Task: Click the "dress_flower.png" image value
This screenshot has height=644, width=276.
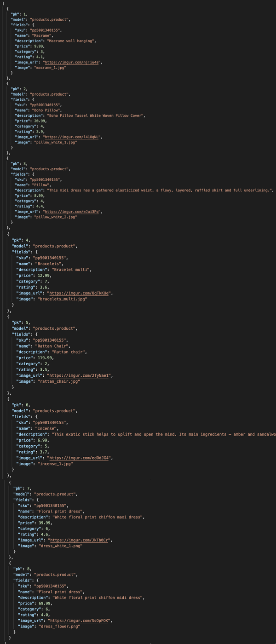Action: [60, 627]
